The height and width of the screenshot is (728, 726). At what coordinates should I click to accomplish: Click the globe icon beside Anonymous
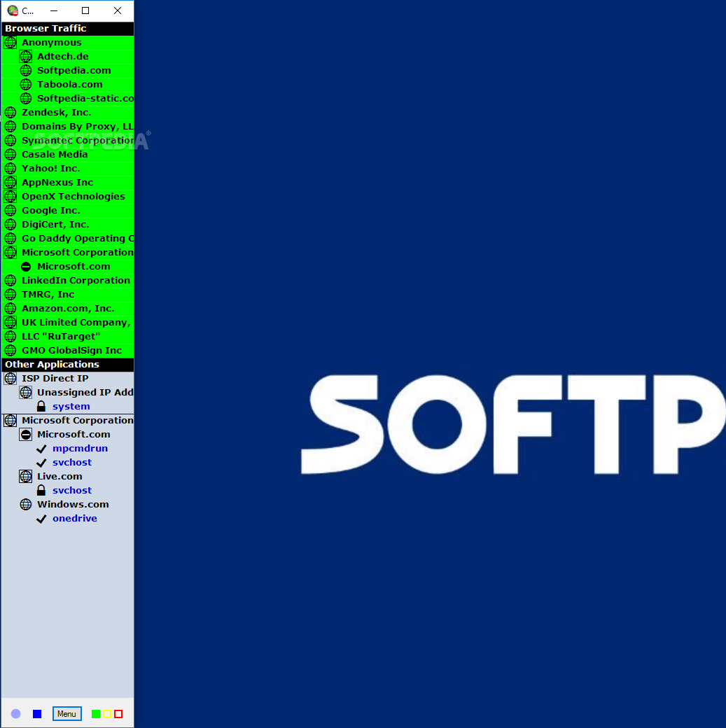(x=11, y=43)
